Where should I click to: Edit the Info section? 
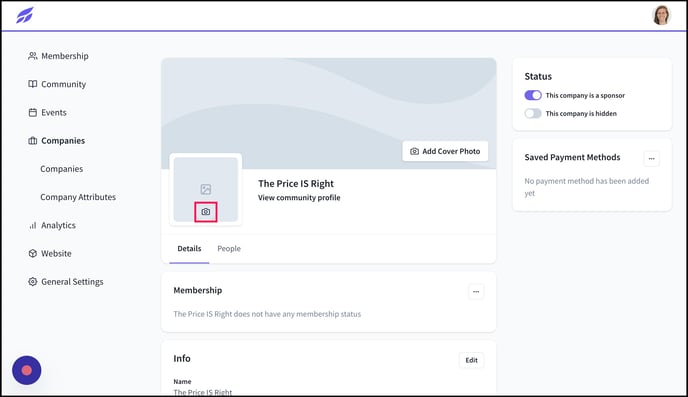tap(471, 360)
